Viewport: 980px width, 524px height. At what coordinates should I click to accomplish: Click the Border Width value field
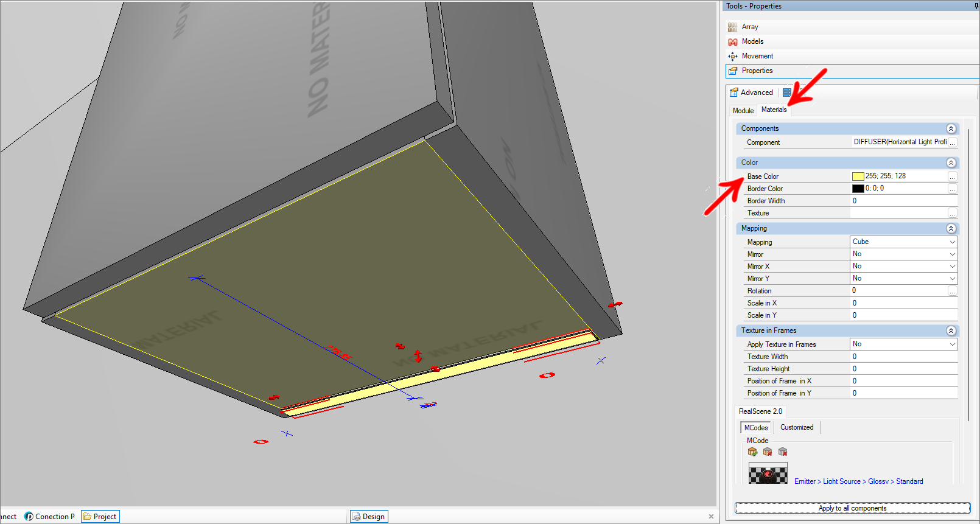[x=903, y=201]
